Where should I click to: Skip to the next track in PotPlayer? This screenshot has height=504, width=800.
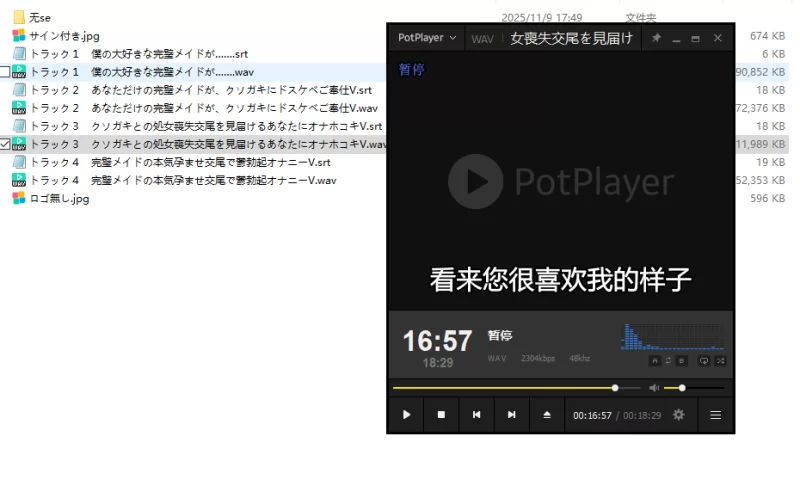[x=511, y=415]
